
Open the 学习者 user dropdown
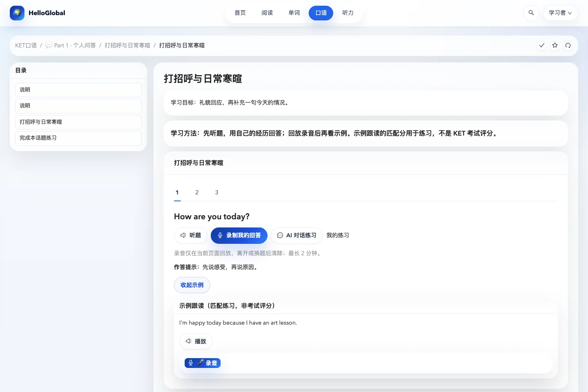[x=560, y=13]
